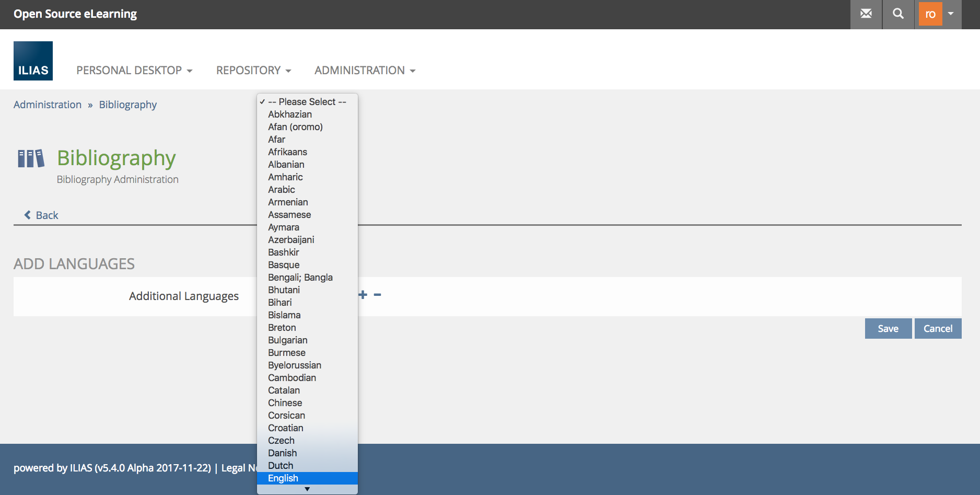Remove language row with minus icon
This screenshot has height=495, width=980.
click(377, 295)
